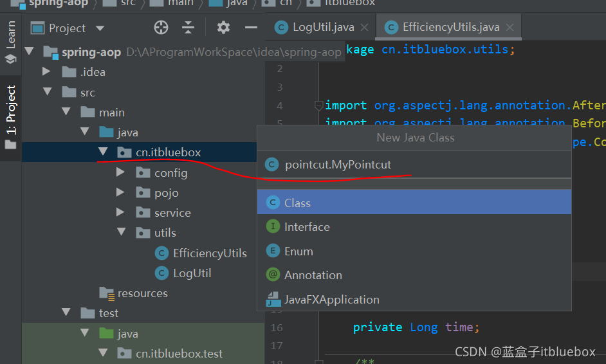Click the class name input field pointcut.MyPointcut
The image size is (606, 364).
(414, 165)
